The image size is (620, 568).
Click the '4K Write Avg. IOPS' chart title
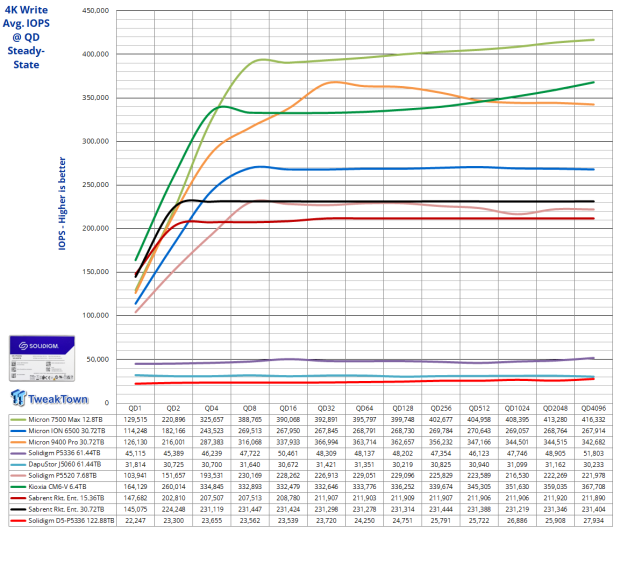pyautogui.click(x=26, y=37)
